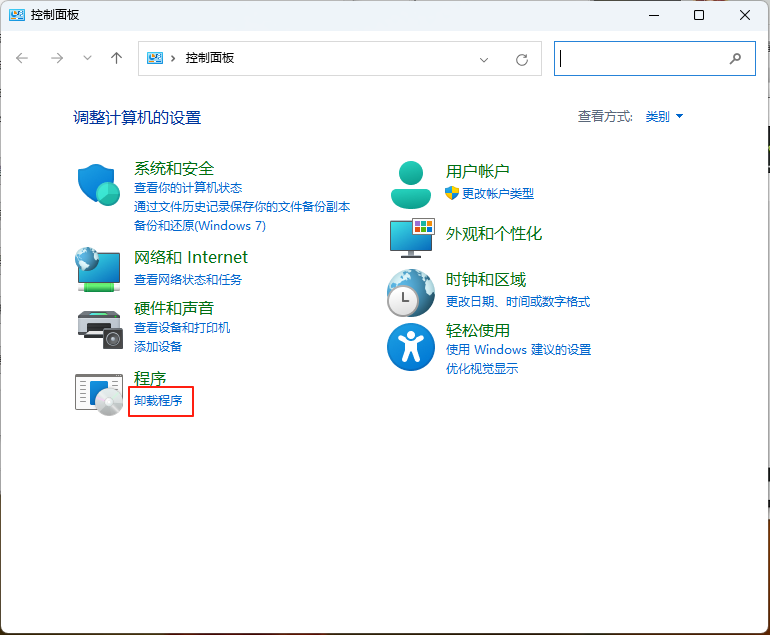Click 使用 Windows 建议的设置 link
The image size is (770, 635).
click(x=519, y=350)
